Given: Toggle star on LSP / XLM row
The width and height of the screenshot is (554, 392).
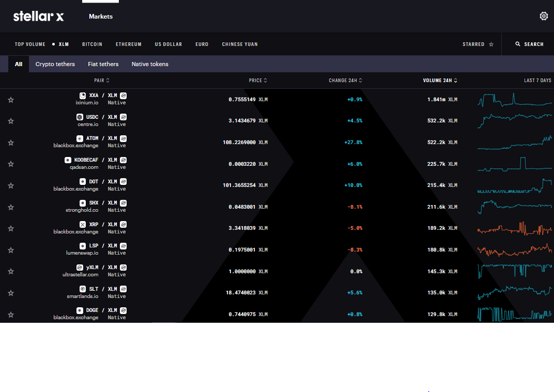Looking at the screenshot, I should pyautogui.click(x=11, y=250).
